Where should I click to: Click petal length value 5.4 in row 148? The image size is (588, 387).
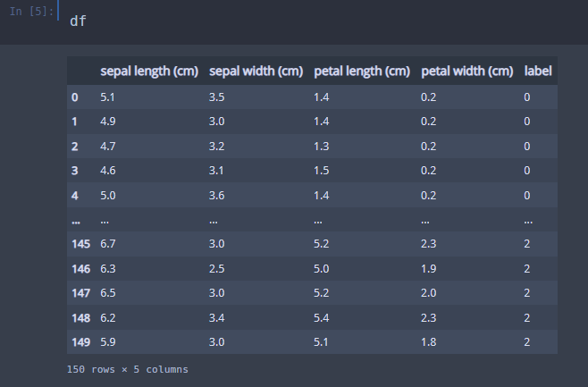coord(322,318)
